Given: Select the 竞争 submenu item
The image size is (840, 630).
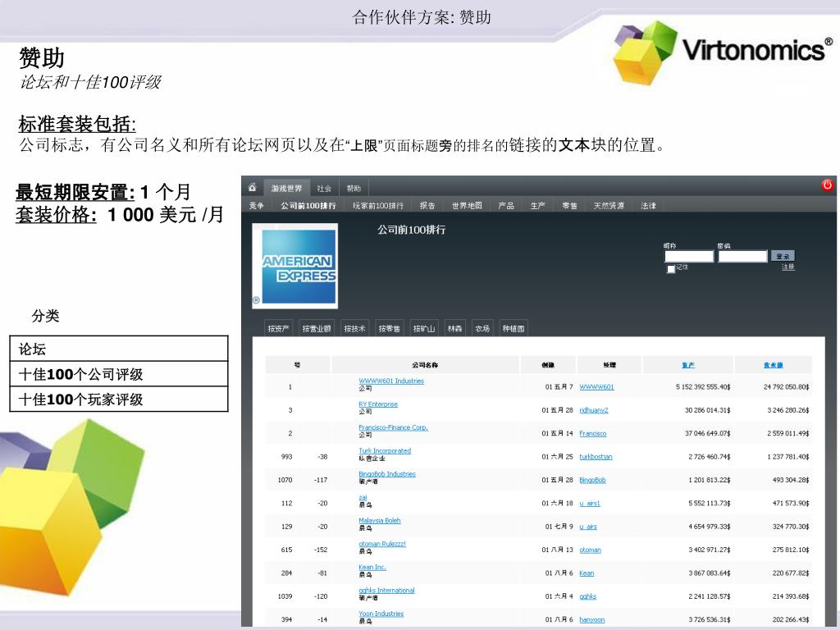Looking at the screenshot, I should coord(257,206).
